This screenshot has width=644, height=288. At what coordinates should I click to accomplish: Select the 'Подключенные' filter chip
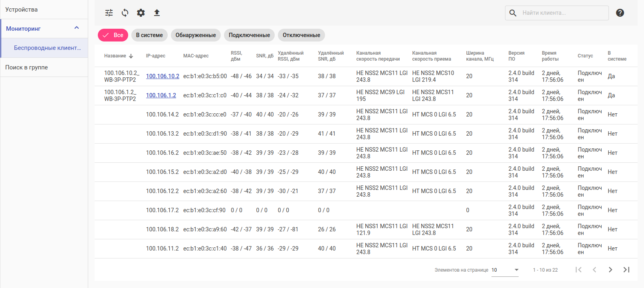pyautogui.click(x=249, y=35)
